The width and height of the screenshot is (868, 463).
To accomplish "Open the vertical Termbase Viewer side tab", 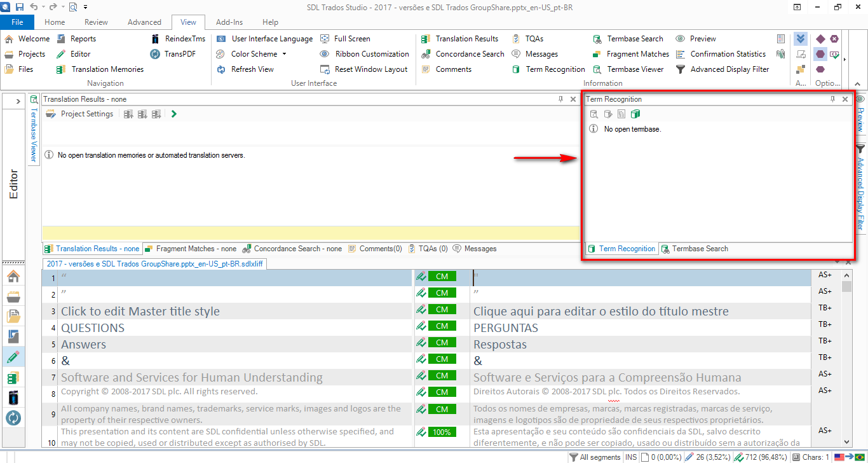I will (x=34, y=128).
